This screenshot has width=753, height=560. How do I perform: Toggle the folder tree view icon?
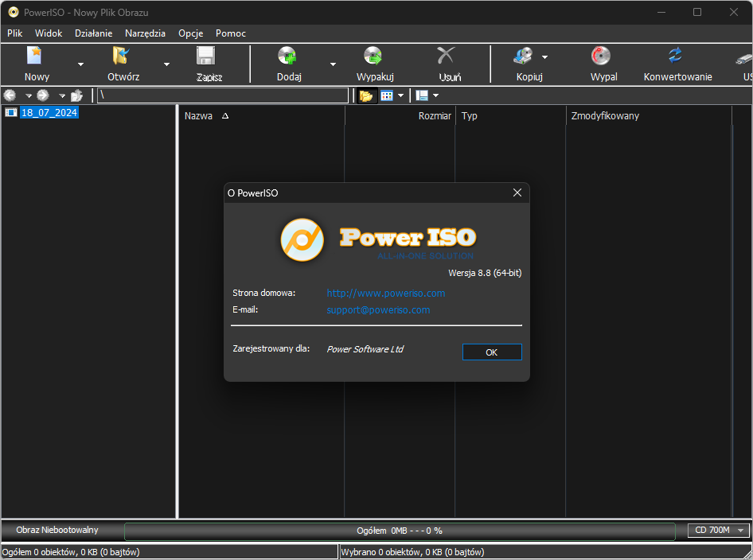pos(366,95)
